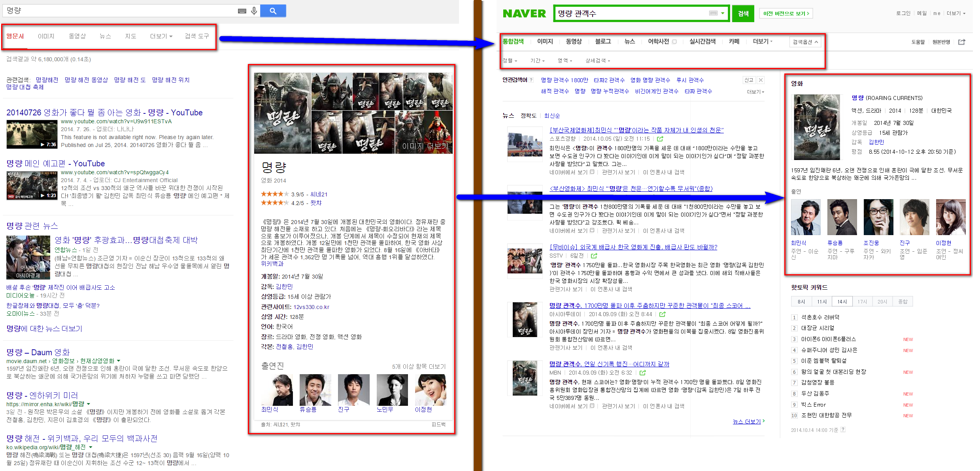Open Naver search box on-screen keyboard icon
980x471 pixels.
click(x=713, y=13)
